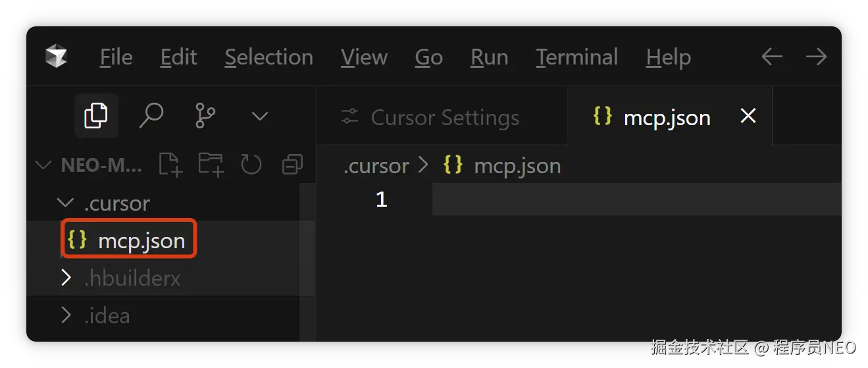Screen dimensions: 868x368
Task: Select mcp.json in the file tree
Action: click(x=141, y=240)
